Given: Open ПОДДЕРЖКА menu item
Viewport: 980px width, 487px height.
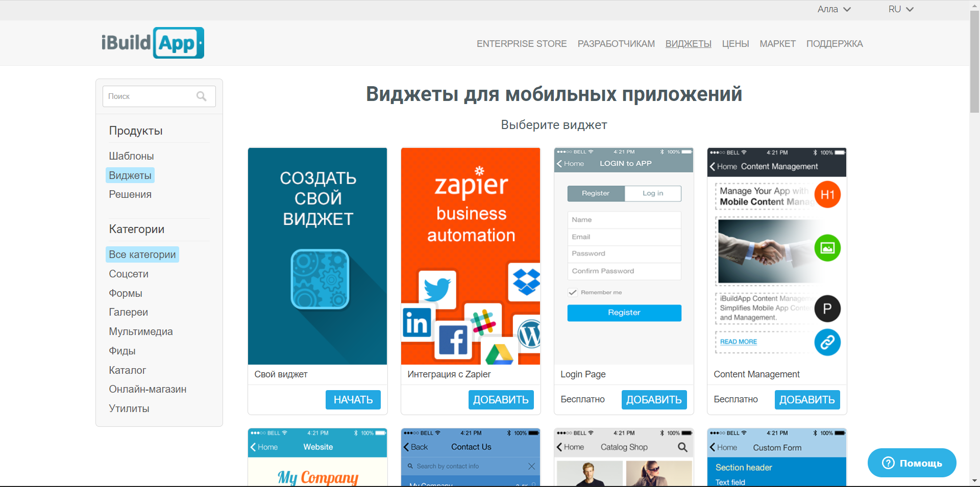Looking at the screenshot, I should click(835, 44).
